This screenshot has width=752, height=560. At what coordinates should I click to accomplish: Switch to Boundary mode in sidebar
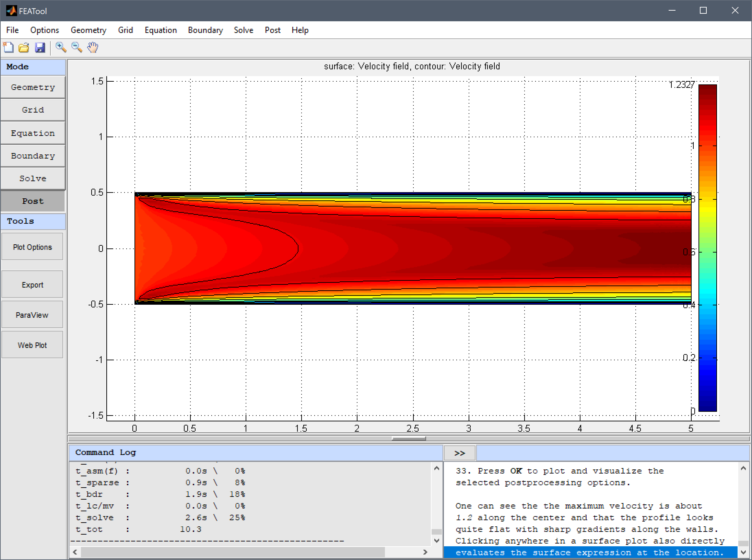[33, 156]
